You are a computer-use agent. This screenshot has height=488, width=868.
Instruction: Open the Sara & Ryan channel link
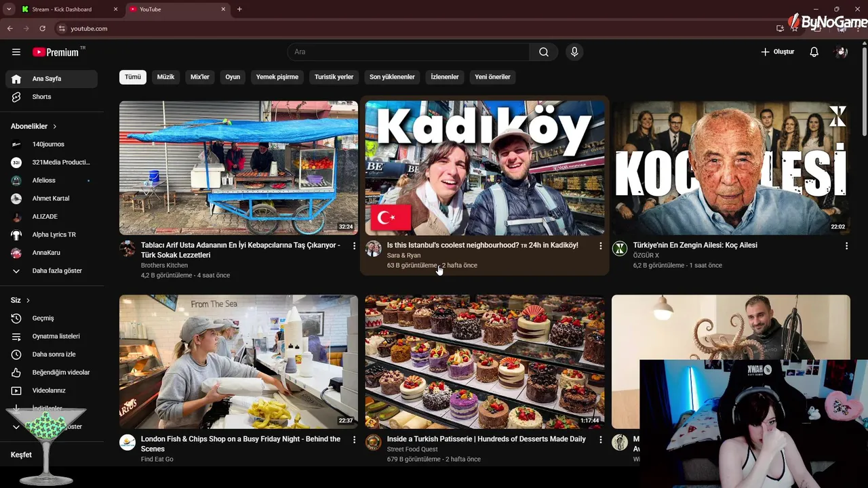coord(403,256)
